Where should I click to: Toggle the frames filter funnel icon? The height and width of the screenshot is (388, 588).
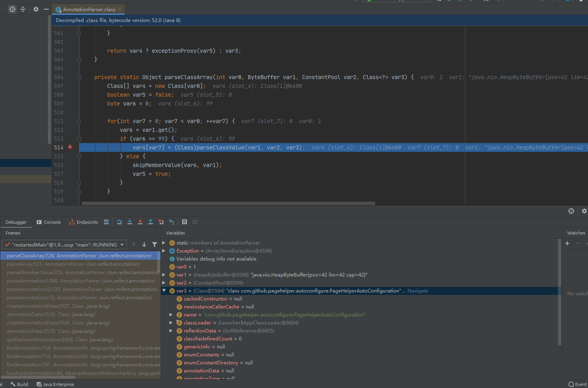point(155,245)
